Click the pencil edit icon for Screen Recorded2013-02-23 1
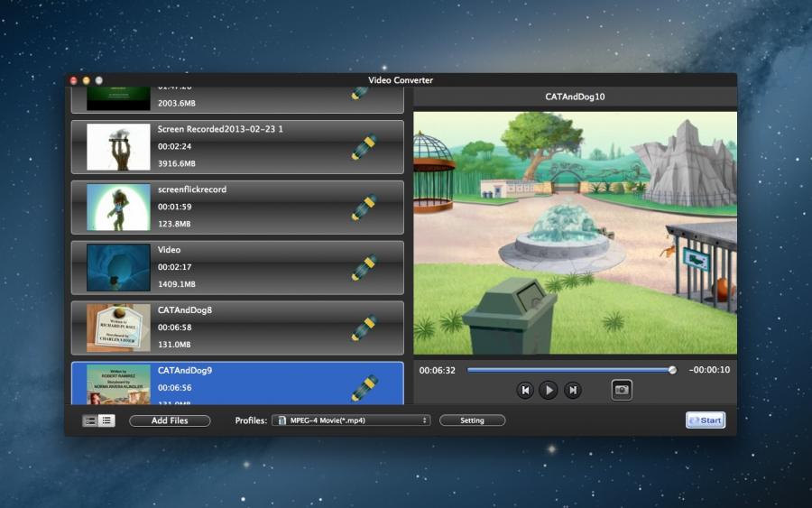The height and width of the screenshot is (508, 812). [x=364, y=146]
